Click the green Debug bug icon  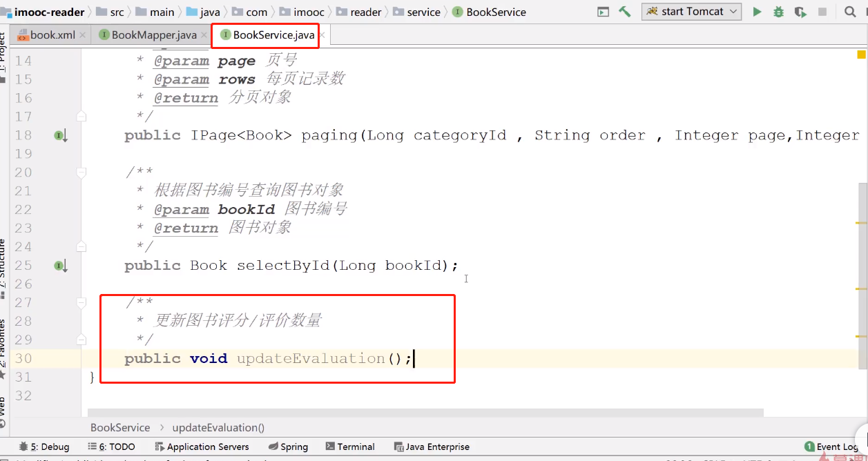coord(779,12)
